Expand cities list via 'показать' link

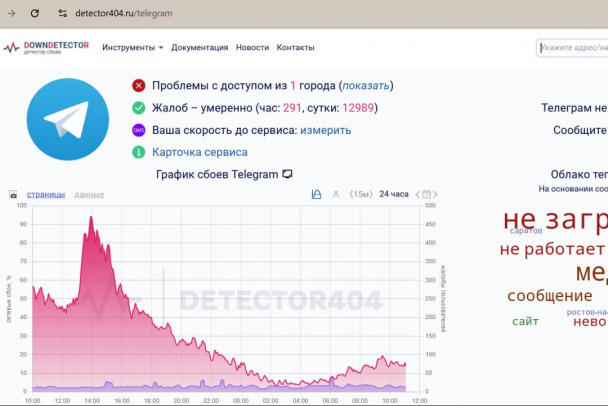[366, 86]
